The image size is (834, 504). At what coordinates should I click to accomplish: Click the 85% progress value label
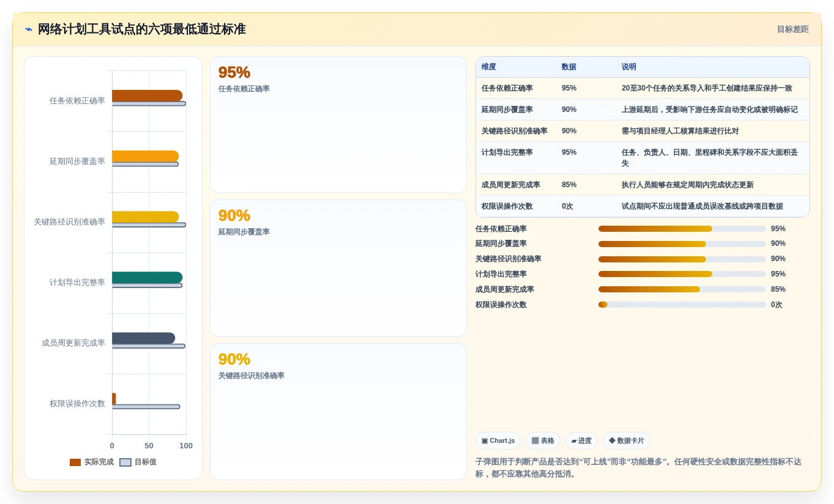[x=778, y=289]
